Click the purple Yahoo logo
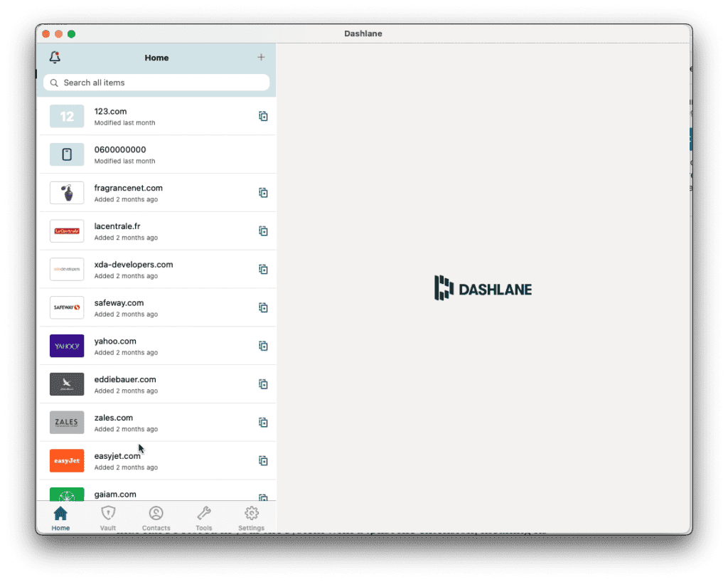 (67, 346)
